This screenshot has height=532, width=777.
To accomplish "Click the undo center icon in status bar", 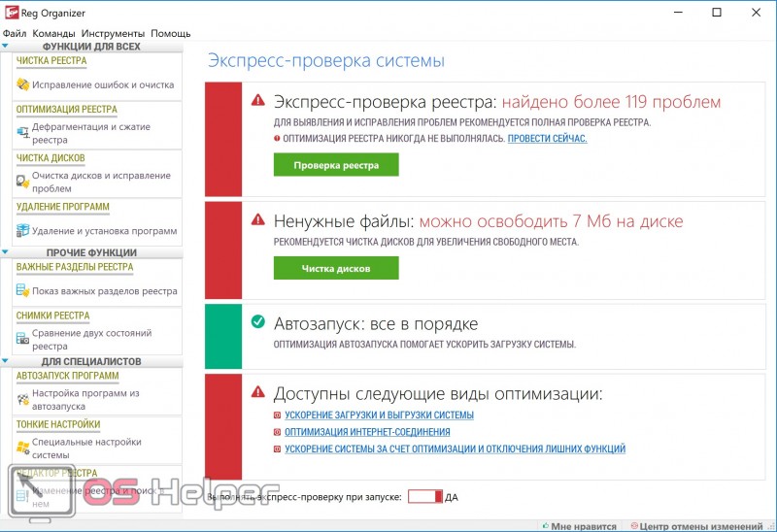I will (634, 525).
